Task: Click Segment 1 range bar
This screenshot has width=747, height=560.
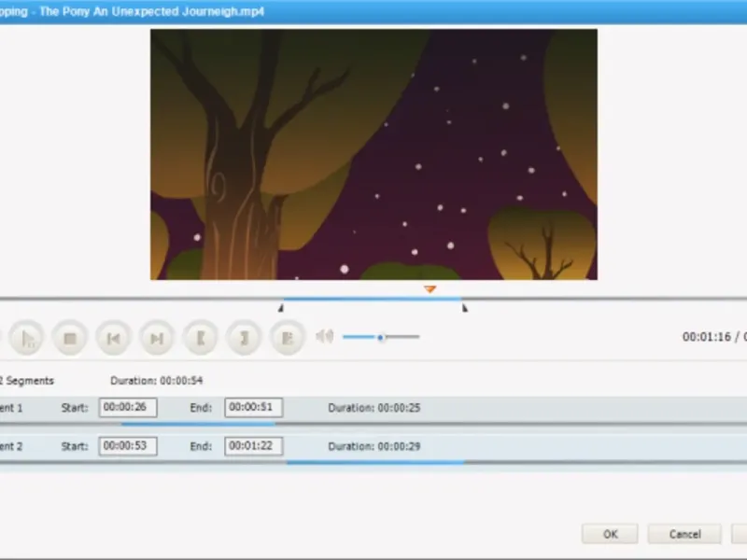Action: [x=198, y=424]
